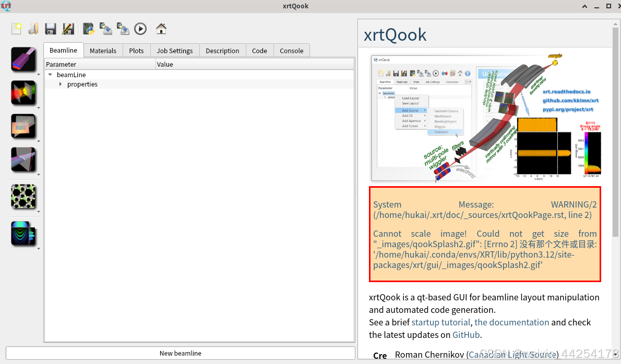Open a beamline layout from folder
Viewport: 621px width, 364px height.
tap(33, 29)
